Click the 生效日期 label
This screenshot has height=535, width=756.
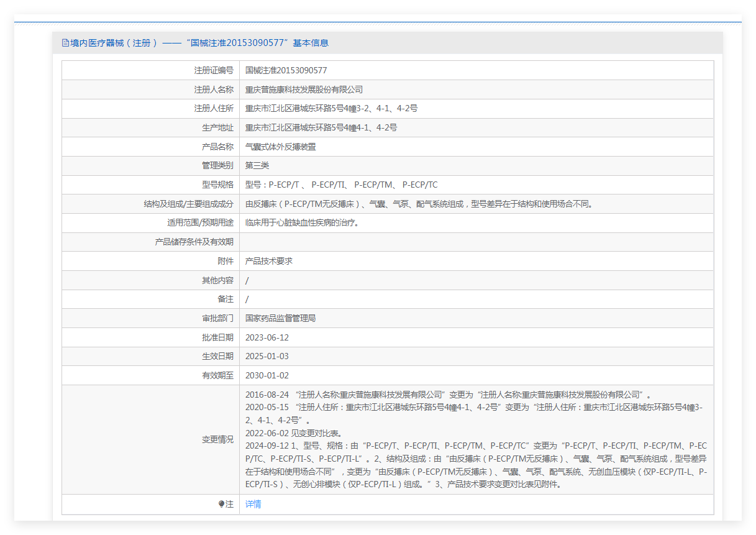(x=218, y=357)
